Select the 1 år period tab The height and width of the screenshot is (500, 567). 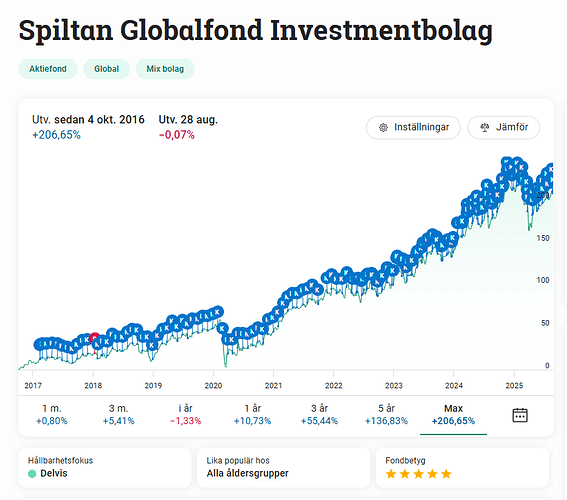pos(252,415)
